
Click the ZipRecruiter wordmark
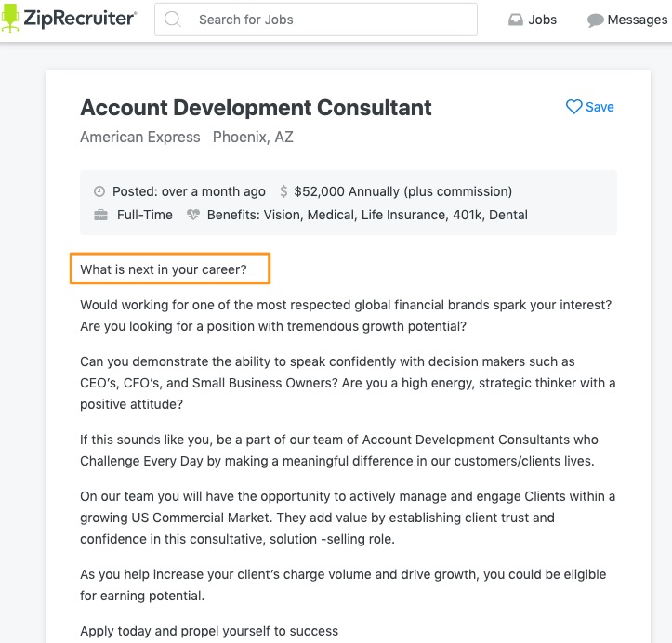80,18
